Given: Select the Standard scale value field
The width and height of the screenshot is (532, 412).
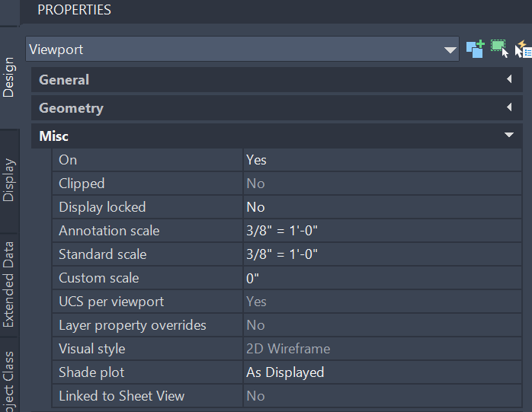Looking at the screenshot, I should pos(381,254).
